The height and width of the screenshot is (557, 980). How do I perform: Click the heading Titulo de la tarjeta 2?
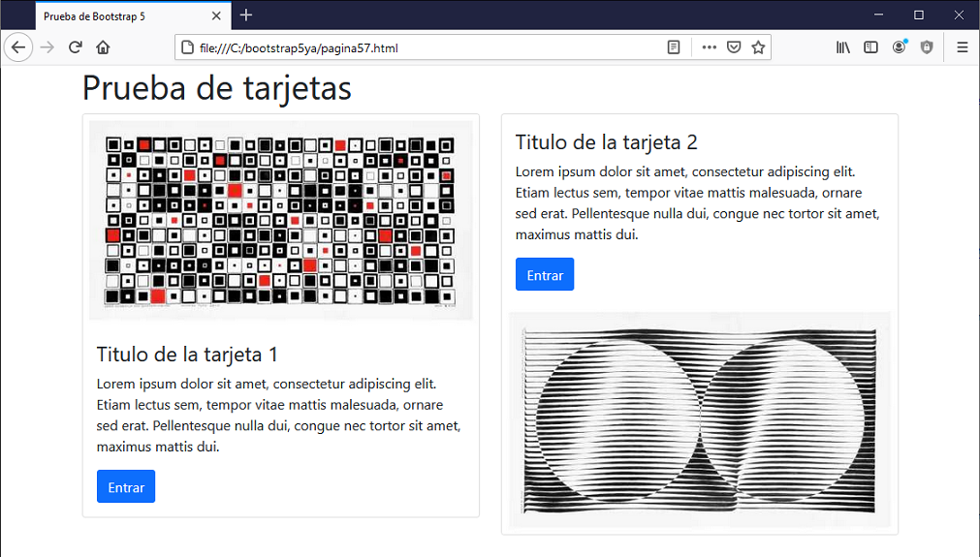click(606, 142)
